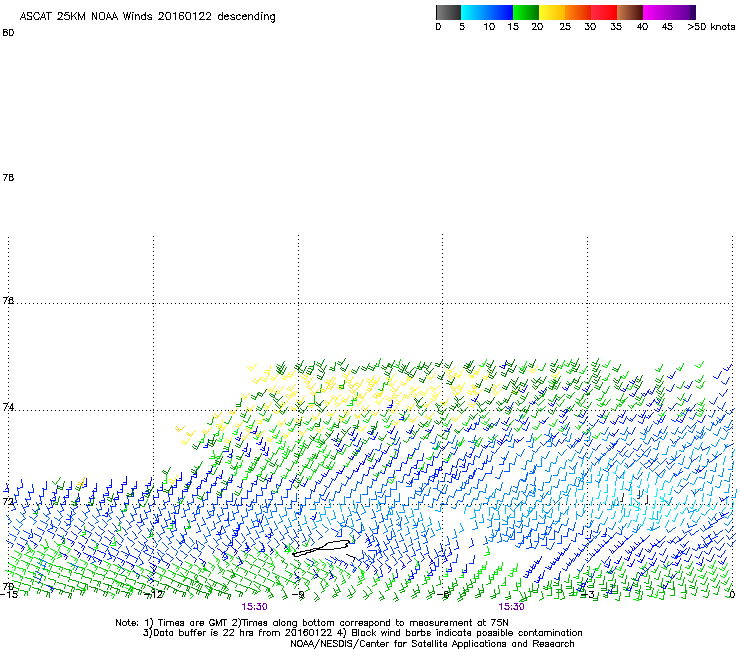Select the gray 0-5 knots legend swatch
Viewport: 740px width, 650px height.
pyautogui.click(x=448, y=12)
